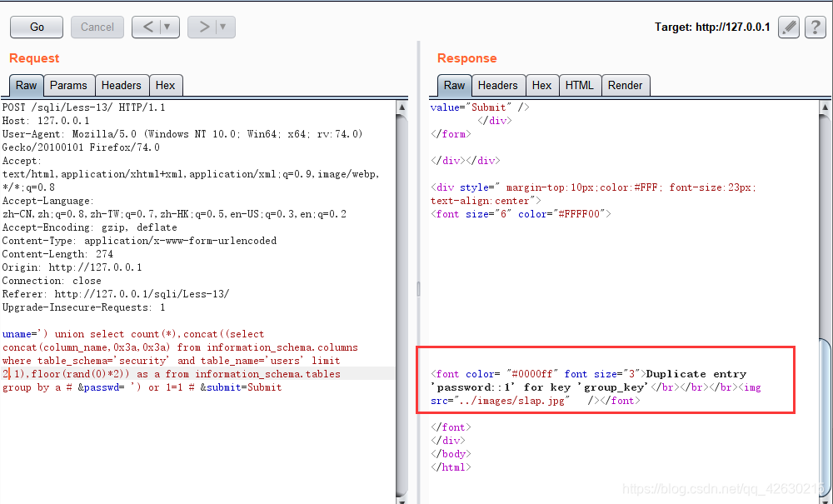833x504 pixels.
Task: Click the 'Accept-Encoding: gzip, deflate' line
Action: point(90,227)
